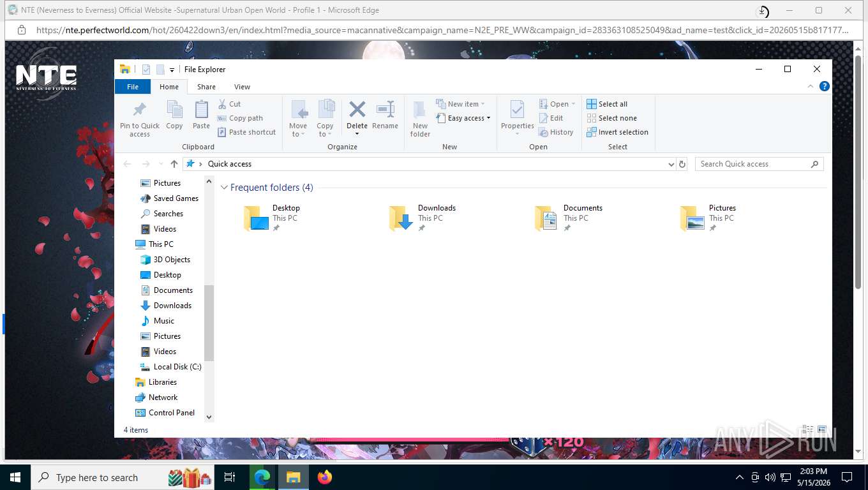This screenshot has height=490, width=868.
Task: Click the taskbar volume icon
Action: click(770, 477)
